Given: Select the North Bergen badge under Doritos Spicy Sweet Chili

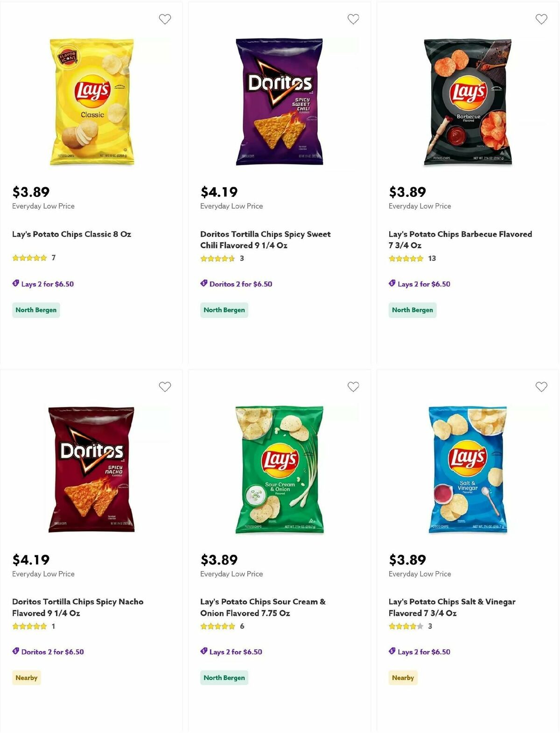Looking at the screenshot, I should coord(224,309).
